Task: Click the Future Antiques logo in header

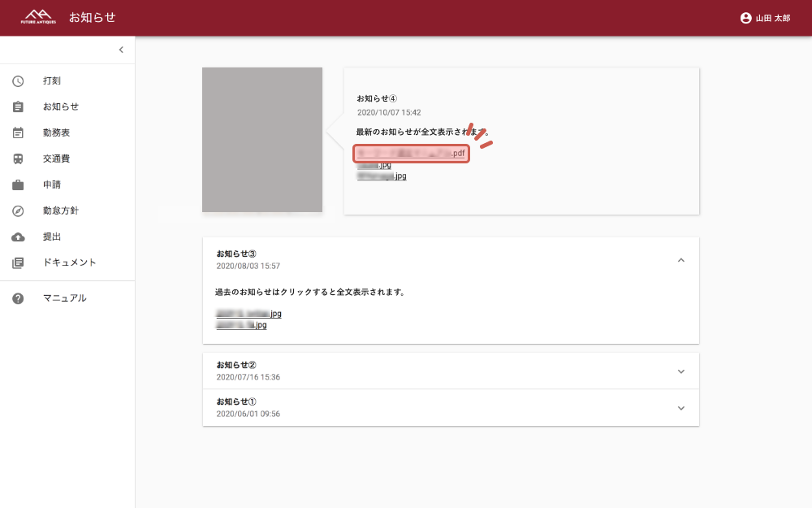Action: (x=38, y=17)
